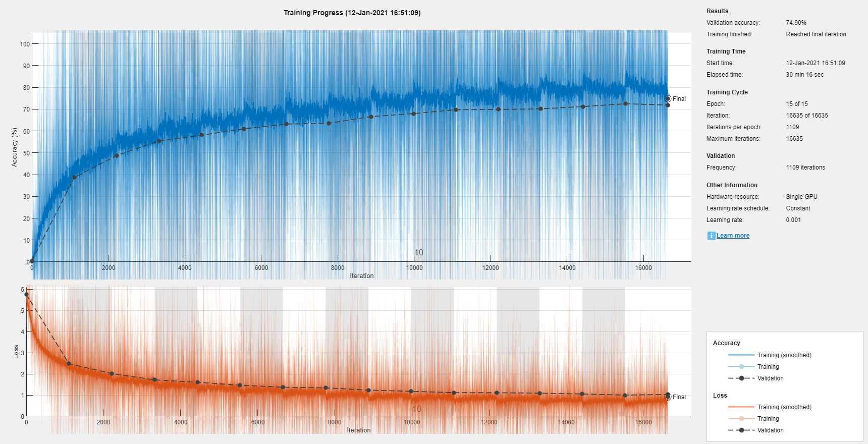The width and height of the screenshot is (868, 444).
Task: Click the "Loss" heading in the legend
Action: [x=720, y=396]
